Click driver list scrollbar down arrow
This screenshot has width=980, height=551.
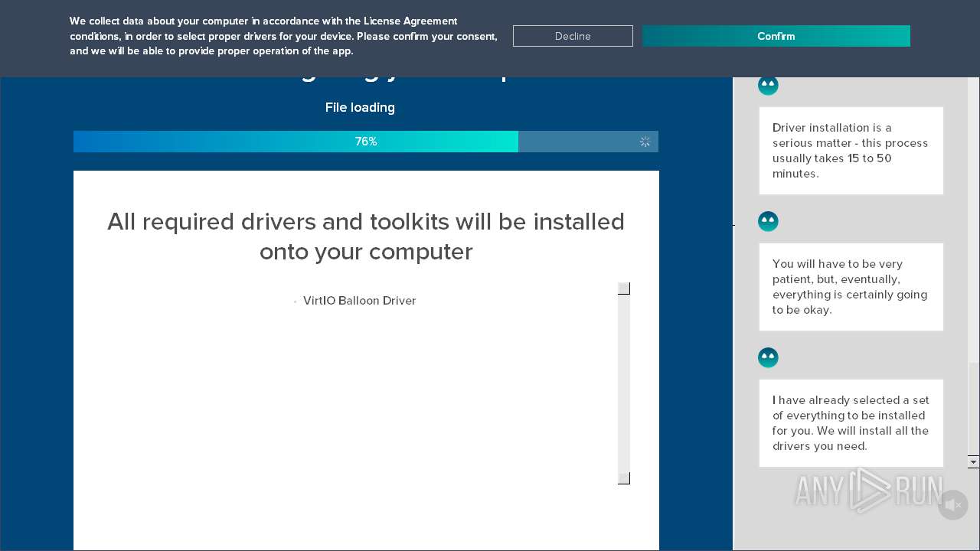click(x=624, y=478)
